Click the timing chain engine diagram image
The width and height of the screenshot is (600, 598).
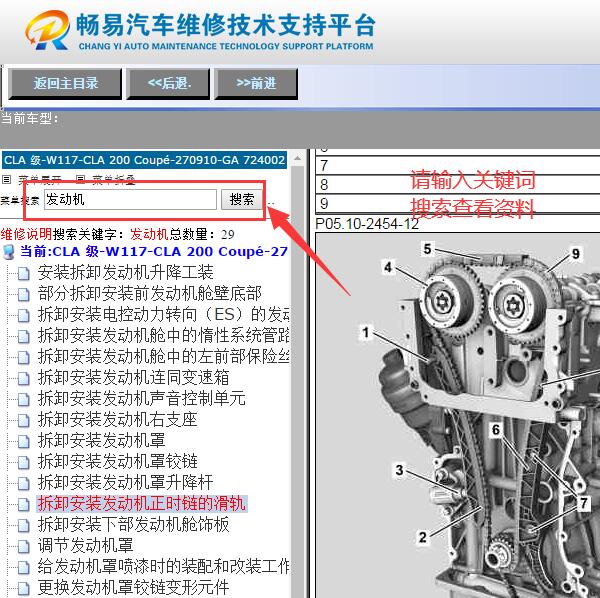tap(458, 416)
